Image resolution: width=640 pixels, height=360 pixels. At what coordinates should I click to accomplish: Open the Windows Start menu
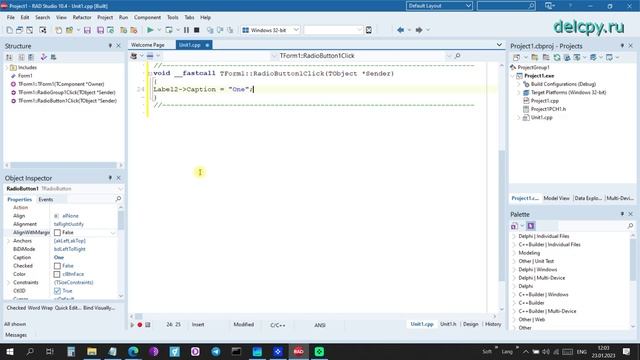point(9,351)
